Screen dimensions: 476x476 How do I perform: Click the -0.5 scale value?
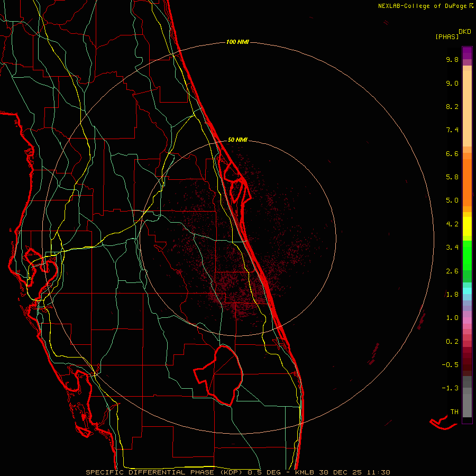click(x=450, y=365)
